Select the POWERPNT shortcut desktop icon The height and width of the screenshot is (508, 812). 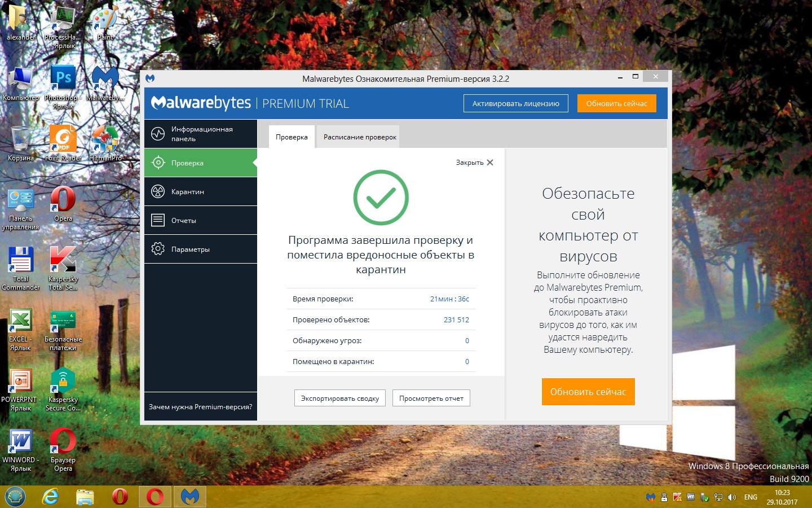pos(21,389)
